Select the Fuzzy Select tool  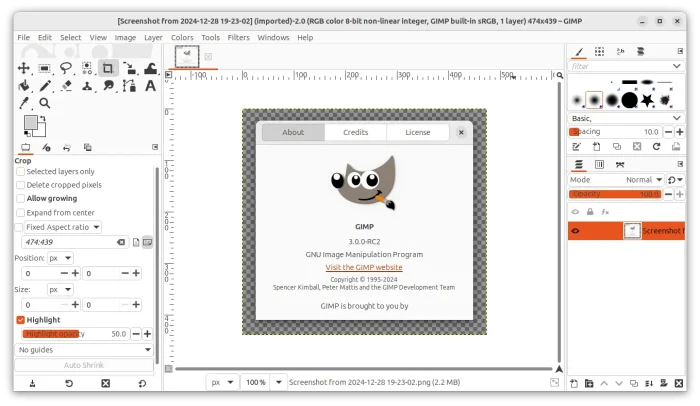tap(87, 68)
